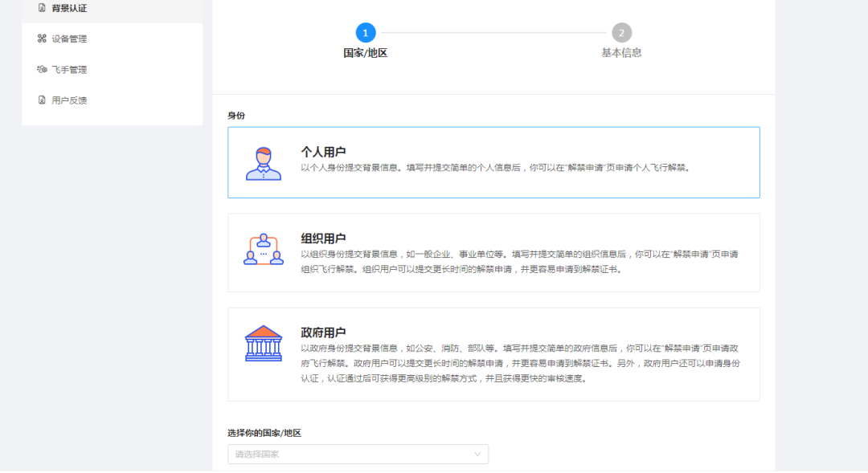Select the 个人用户 identity card

click(x=493, y=163)
